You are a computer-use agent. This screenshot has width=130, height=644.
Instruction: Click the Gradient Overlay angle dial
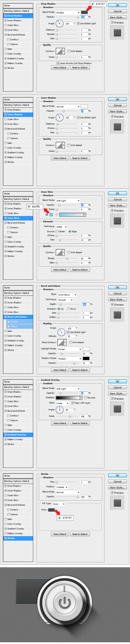[x=60, y=409]
